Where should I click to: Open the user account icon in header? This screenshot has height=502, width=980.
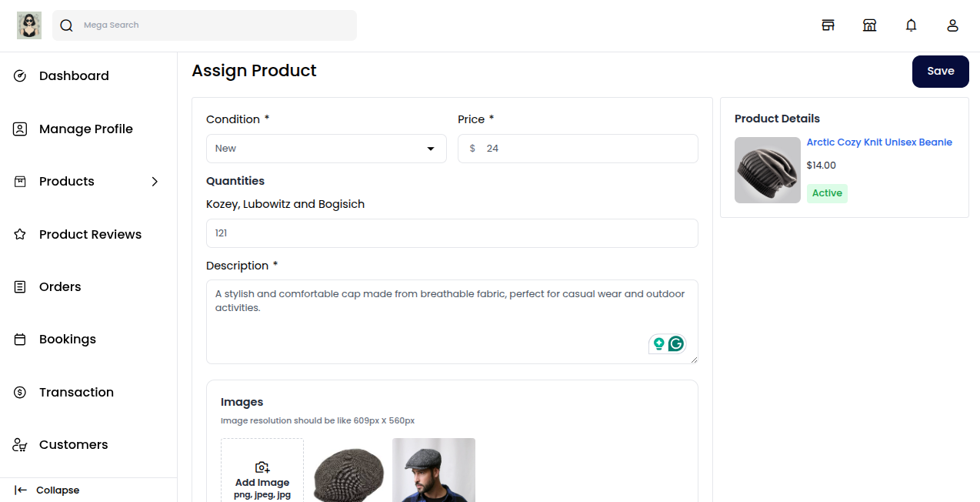pos(952,25)
